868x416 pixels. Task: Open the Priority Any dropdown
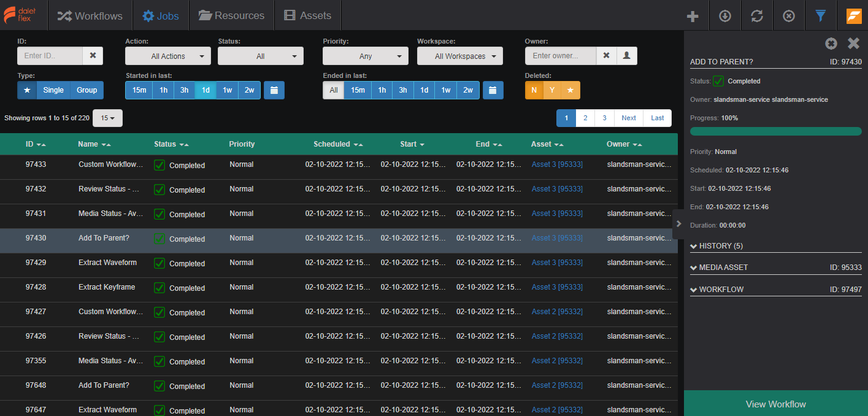point(366,56)
